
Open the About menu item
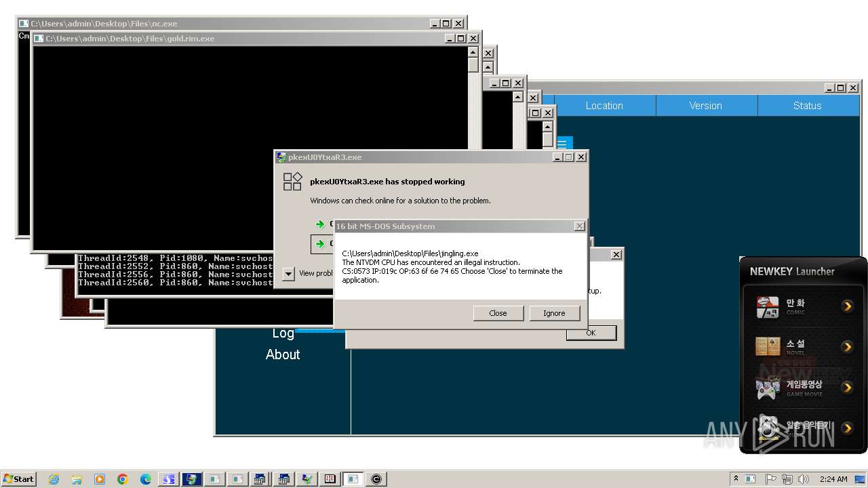pos(283,354)
